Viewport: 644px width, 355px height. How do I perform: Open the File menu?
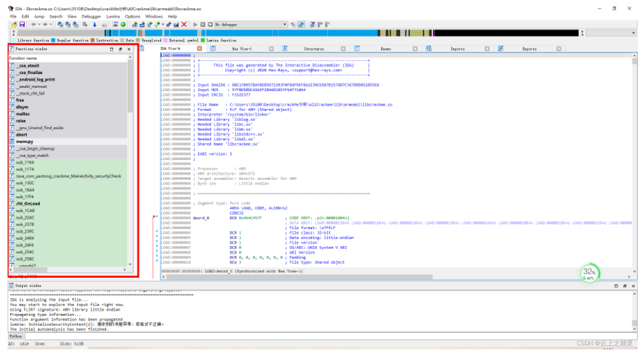point(13,16)
